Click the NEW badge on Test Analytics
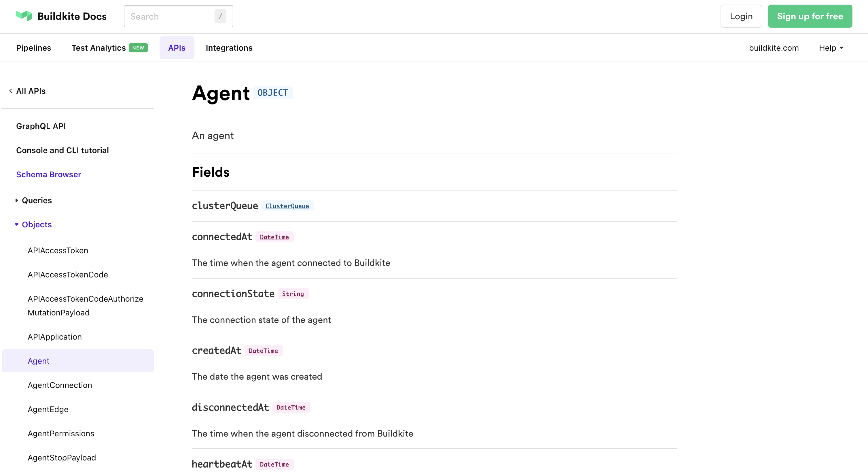 [x=138, y=48]
